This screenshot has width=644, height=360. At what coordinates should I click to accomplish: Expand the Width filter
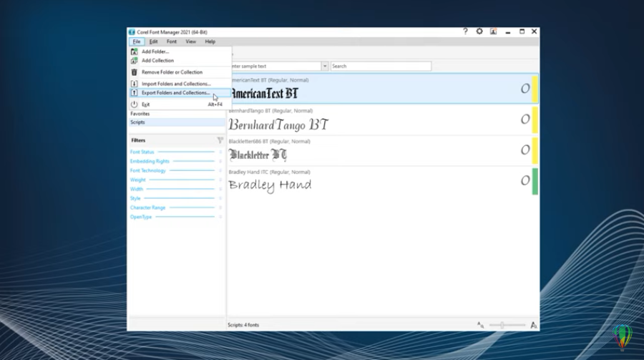177,189
